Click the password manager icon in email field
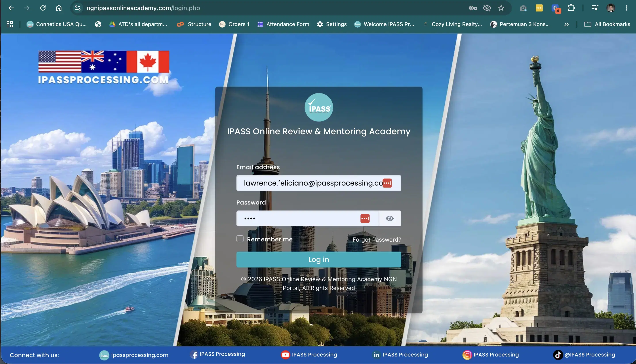The width and height of the screenshot is (636, 364). click(387, 183)
